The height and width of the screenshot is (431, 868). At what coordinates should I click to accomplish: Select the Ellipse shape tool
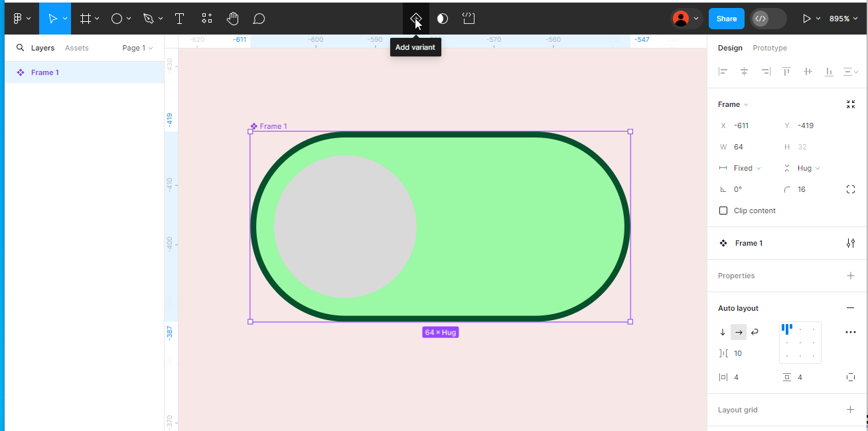coord(117,19)
